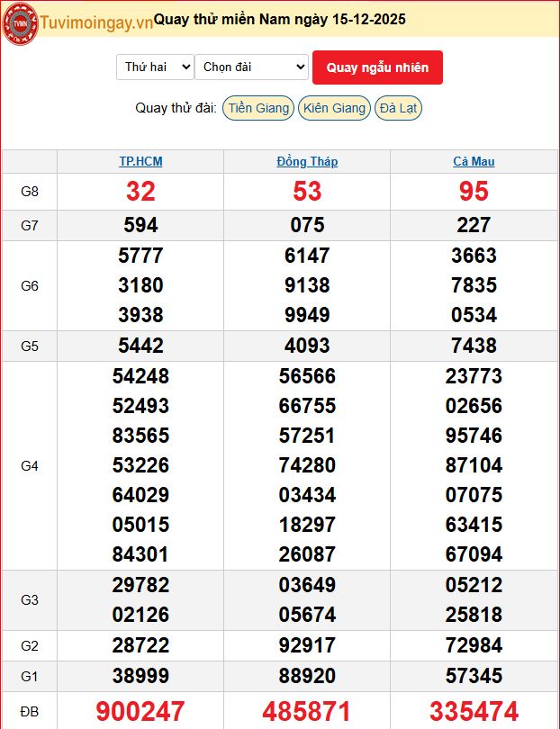Click Cà Mau G8 result number 95
The image size is (560, 729).
pyautogui.click(x=474, y=192)
